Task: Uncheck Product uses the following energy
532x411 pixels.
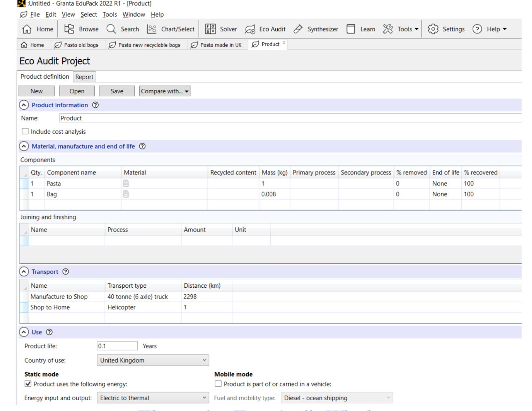Action: [x=28, y=383]
